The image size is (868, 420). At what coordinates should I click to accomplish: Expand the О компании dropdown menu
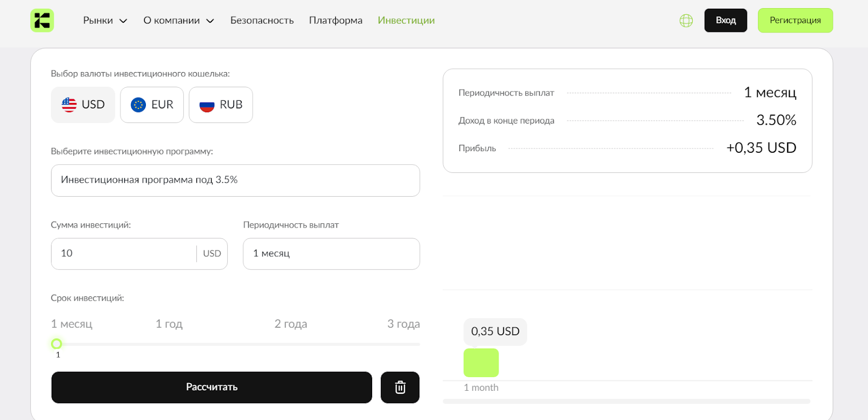click(x=178, y=21)
